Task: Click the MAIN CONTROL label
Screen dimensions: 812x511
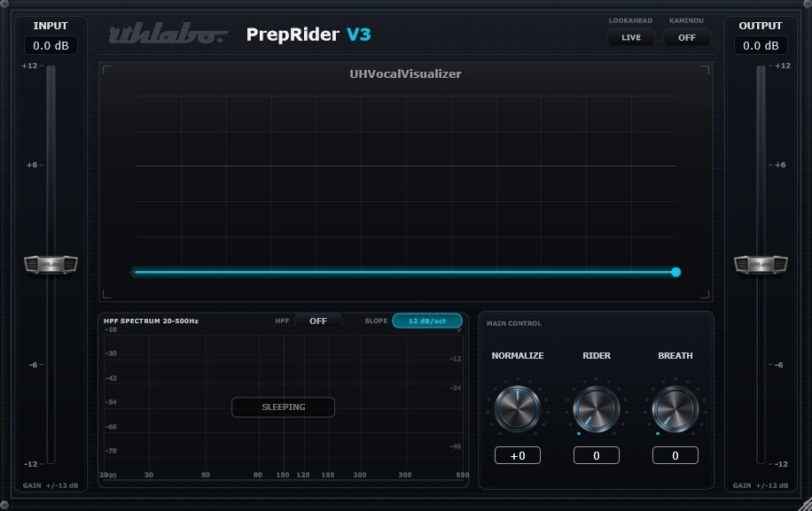Action: click(514, 323)
